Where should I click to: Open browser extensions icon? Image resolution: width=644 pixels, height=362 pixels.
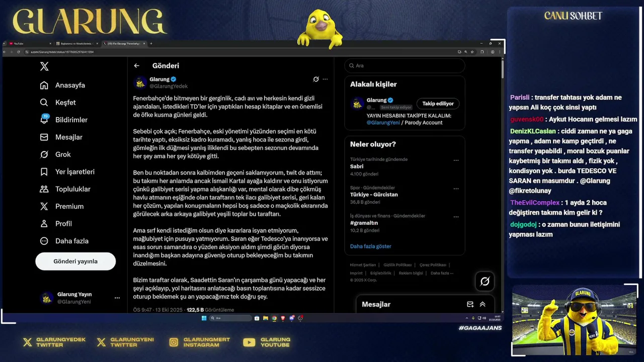point(482,52)
